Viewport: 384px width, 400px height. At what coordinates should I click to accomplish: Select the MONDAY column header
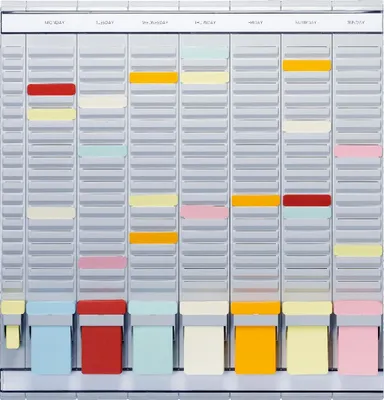tap(54, 23)
